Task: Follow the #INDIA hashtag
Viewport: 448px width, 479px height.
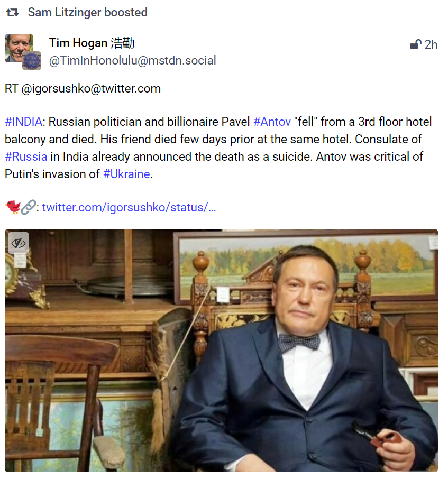Action: [x=23, y=122]
